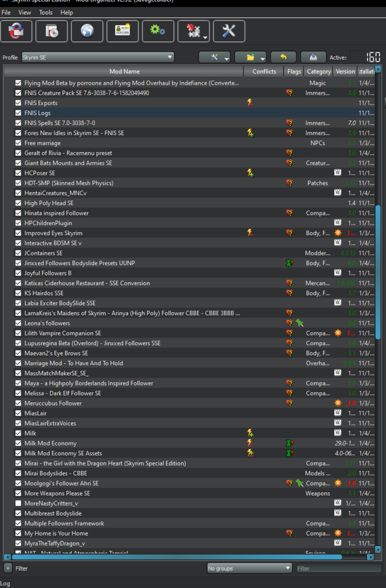Open the Tools puzzle piece icon
This screenshot has height=588, width=386.
(193, 31)
